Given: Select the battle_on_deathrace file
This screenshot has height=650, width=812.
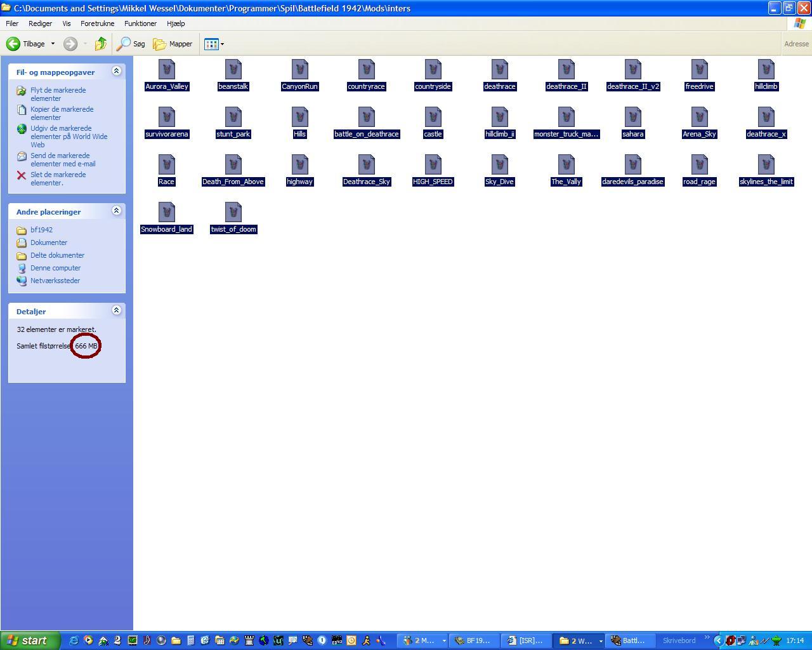Looking at the screenshot, I should pyautogui.click(x=366, y=123).
